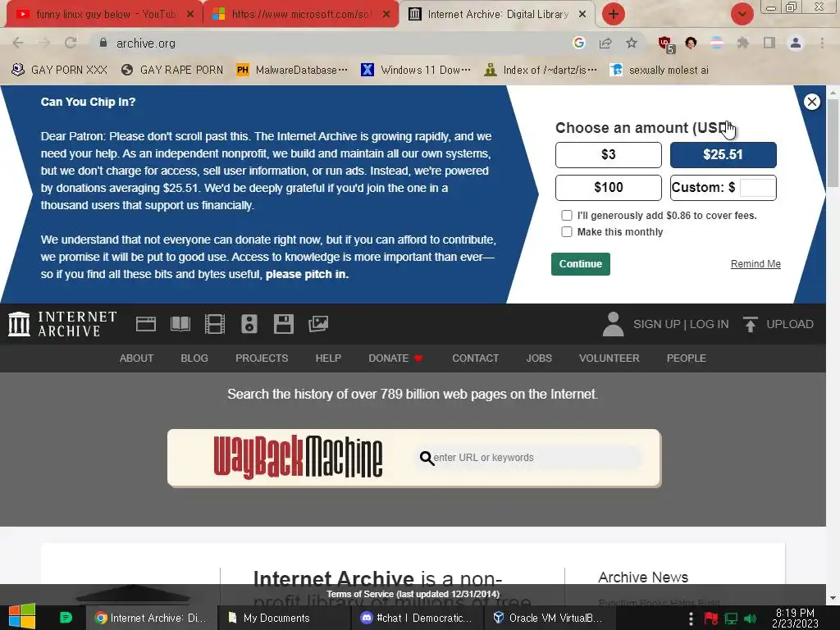Bookmark this page with star icon
The width and height of the screenshot is (840, 630).
pos(632,43)
